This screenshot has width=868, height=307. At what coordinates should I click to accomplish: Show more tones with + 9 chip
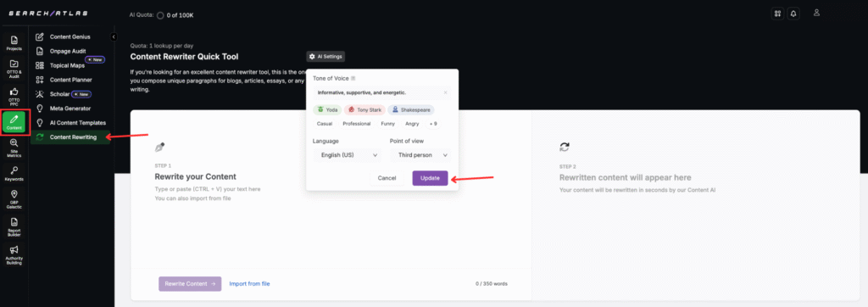point(433,124)
